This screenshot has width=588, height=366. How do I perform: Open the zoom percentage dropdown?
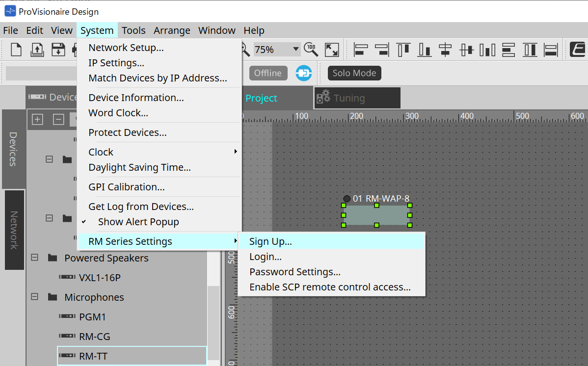(x=295, y=50)
